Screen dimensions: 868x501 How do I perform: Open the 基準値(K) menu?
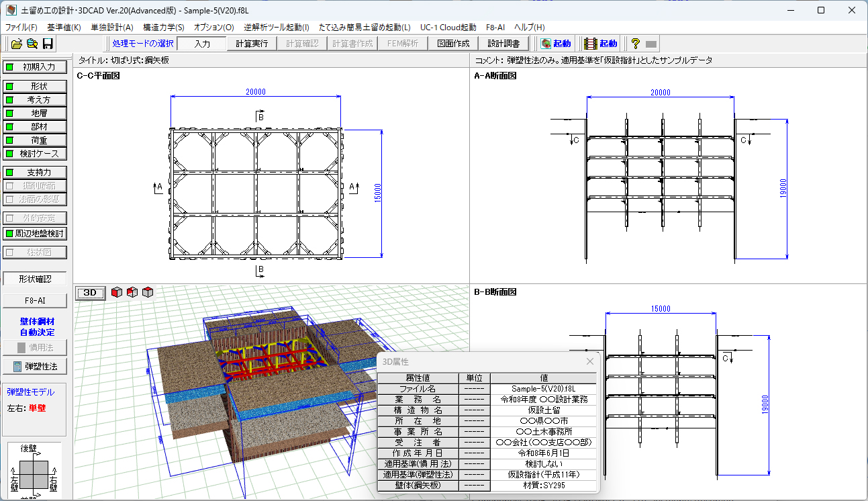[64, 28]
